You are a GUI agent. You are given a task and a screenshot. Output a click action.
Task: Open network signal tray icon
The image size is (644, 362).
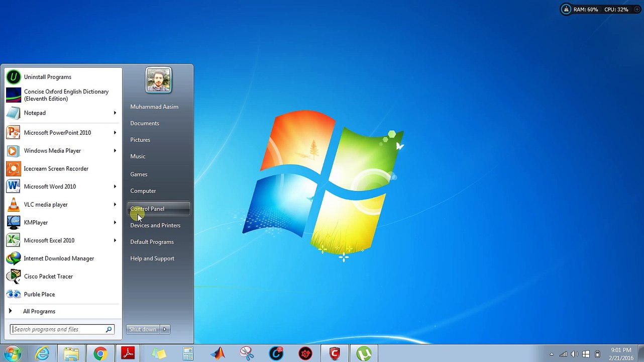563,354
